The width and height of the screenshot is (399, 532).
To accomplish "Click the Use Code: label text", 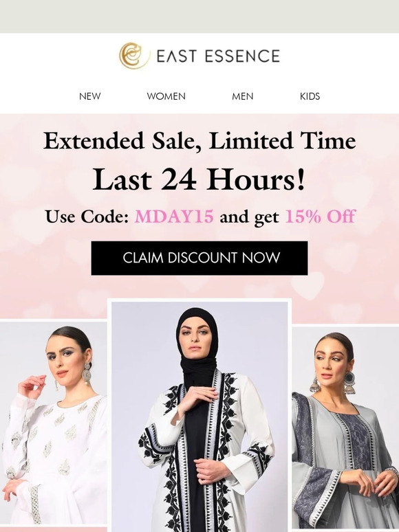I will click(87, 217).
